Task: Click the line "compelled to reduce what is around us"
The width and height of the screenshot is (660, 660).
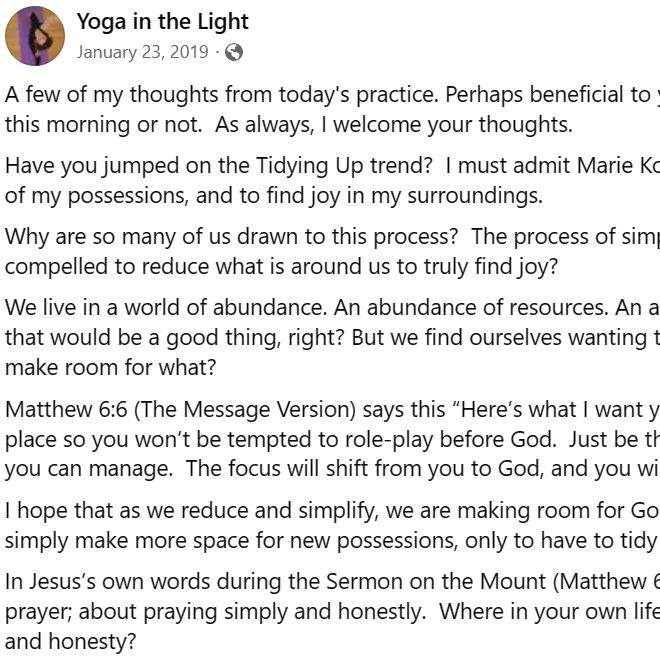Action: tap(281, 267)
